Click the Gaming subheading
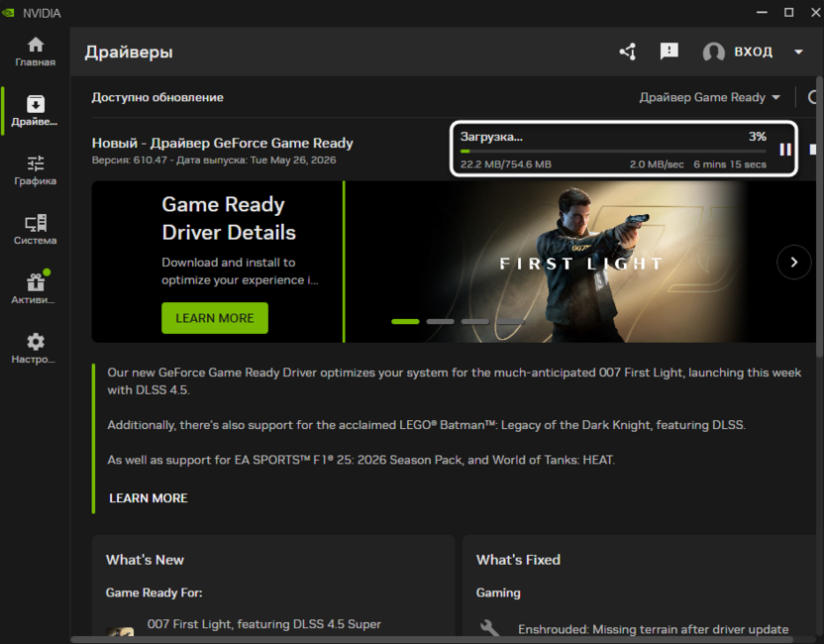The height and width of the screenshot is (644, 824). tap(498, 592)
